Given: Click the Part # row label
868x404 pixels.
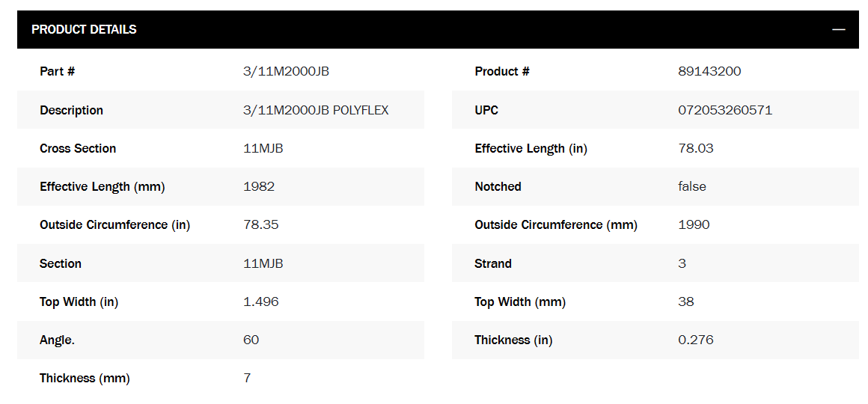Looking at the screenshot, I should point(58,72).
